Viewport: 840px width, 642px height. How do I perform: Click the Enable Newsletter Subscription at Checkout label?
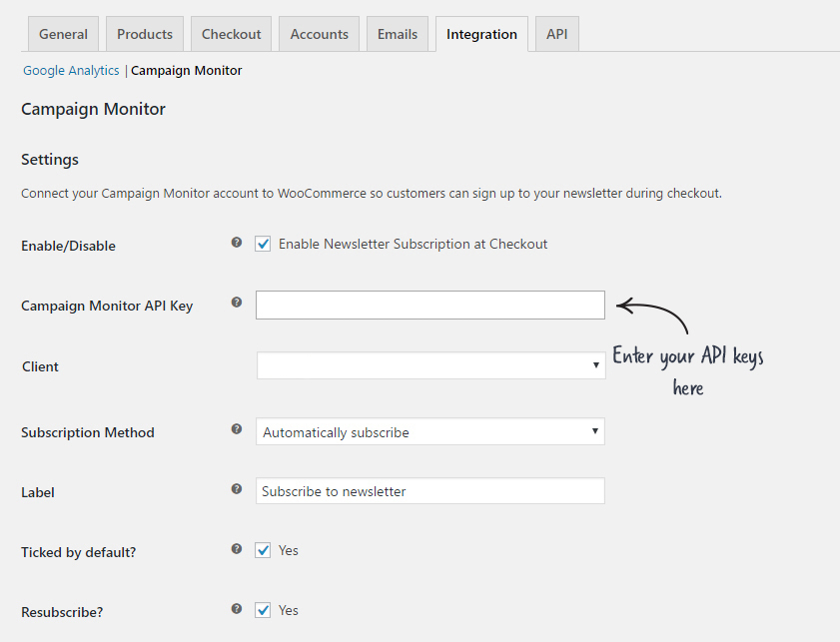414,245
